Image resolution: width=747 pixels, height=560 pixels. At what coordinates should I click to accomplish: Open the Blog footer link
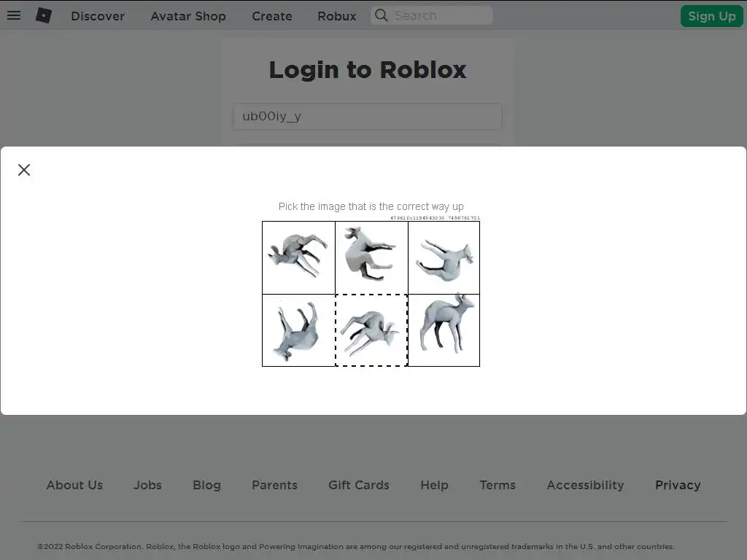point(206,485)
